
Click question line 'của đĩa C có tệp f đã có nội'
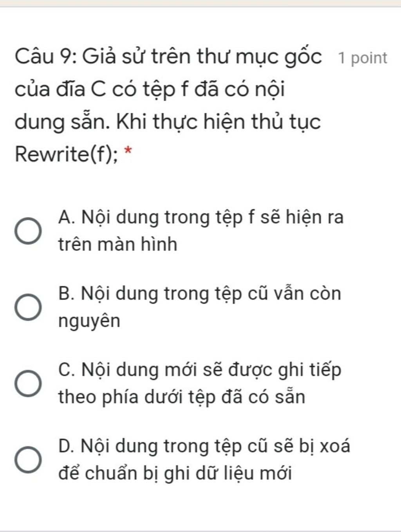(x=150, y=90)
